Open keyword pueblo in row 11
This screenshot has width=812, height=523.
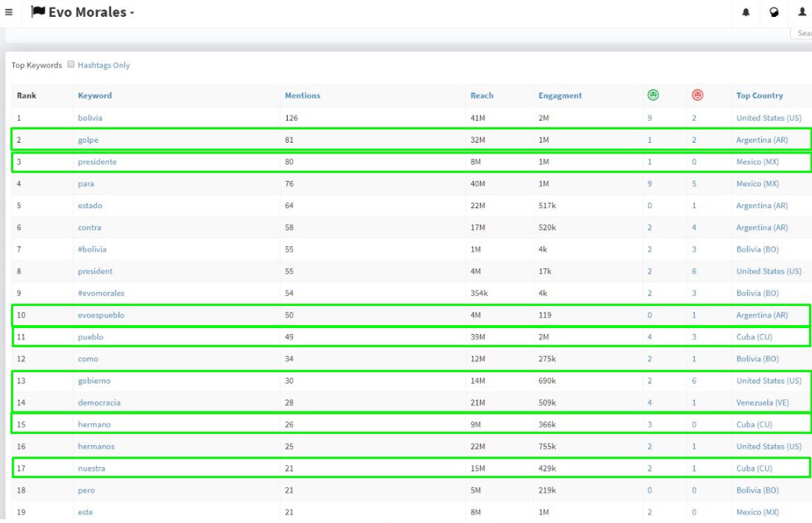[91, 337]
